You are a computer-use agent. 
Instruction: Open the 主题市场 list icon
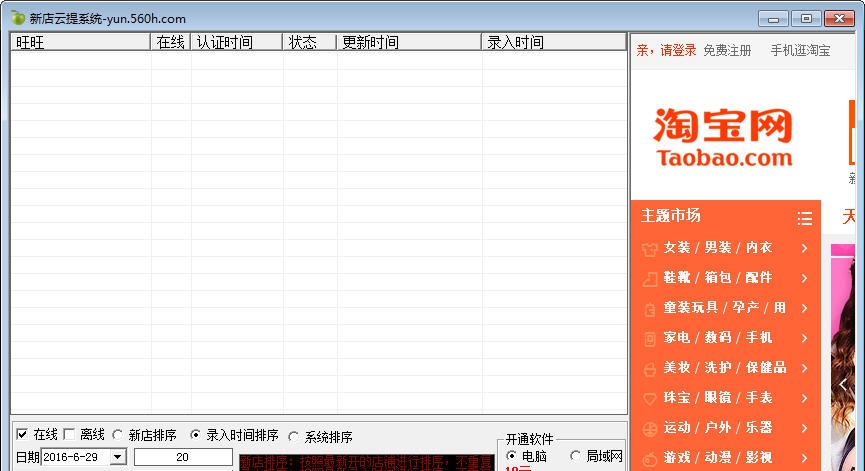click(x=804, y=218)
